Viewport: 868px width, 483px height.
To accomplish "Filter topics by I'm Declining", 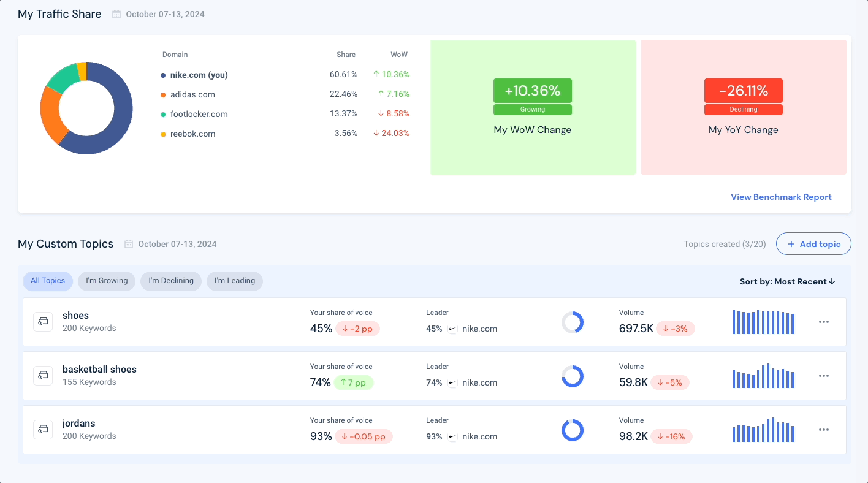I will [171, 281].
